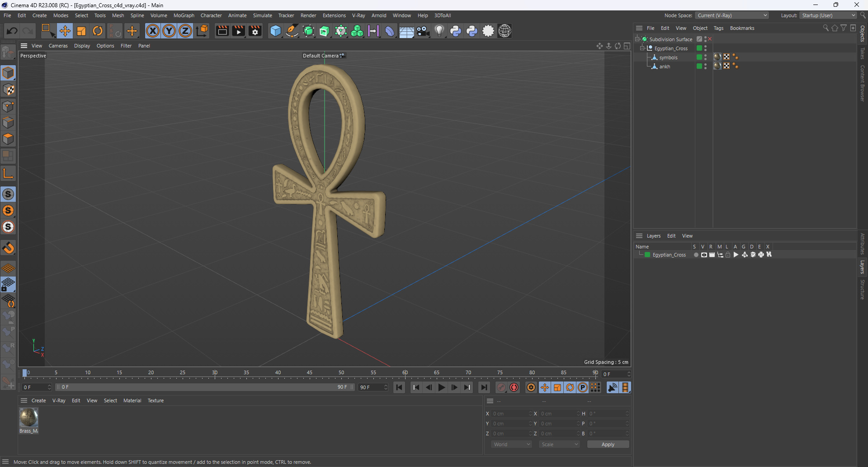Add a Cube primitive object
The image size is (868, 467).
[275, 31]
